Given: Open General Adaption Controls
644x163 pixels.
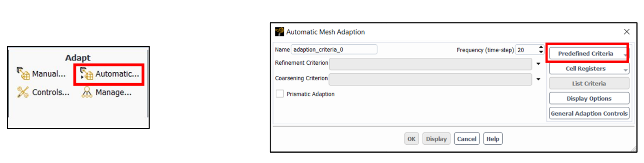Looking at the screenshot, I should (x=589, y=113).
